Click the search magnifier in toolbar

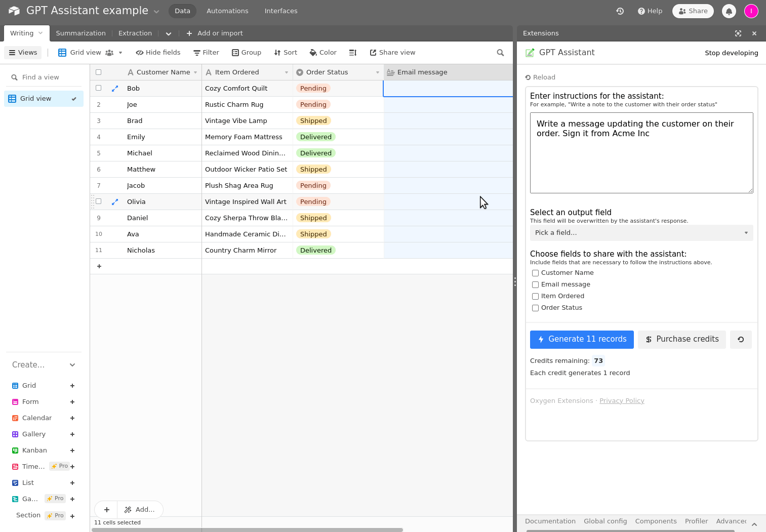(500, 53)
